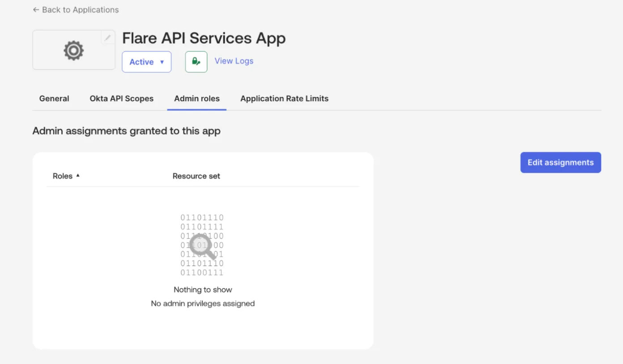Click 'Admin assignments granted to this app' heading
623x364 pixels.
coord(127,131)
